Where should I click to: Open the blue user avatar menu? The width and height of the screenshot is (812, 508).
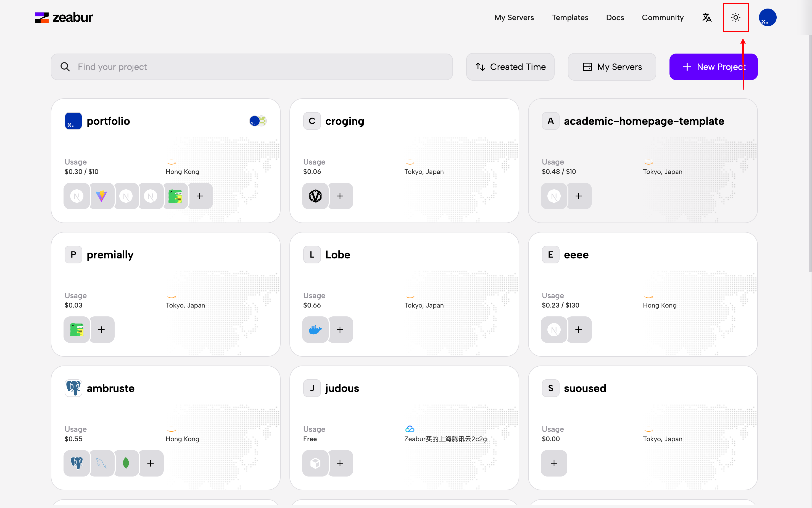[x=767, y=17]
